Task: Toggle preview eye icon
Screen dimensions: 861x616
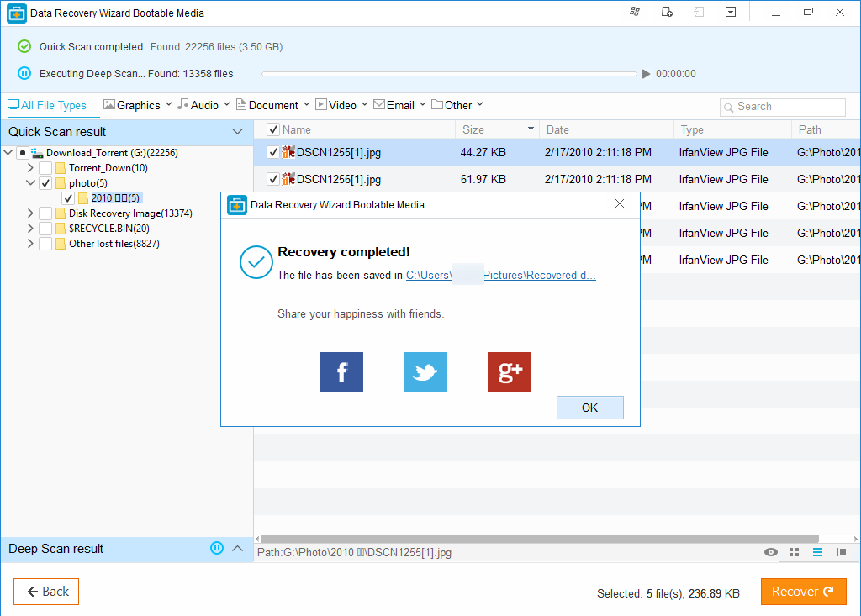Action: tap(771, 552)
